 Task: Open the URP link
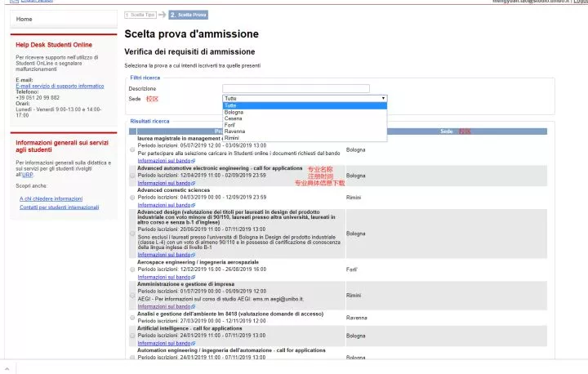(x=28, y=175)
